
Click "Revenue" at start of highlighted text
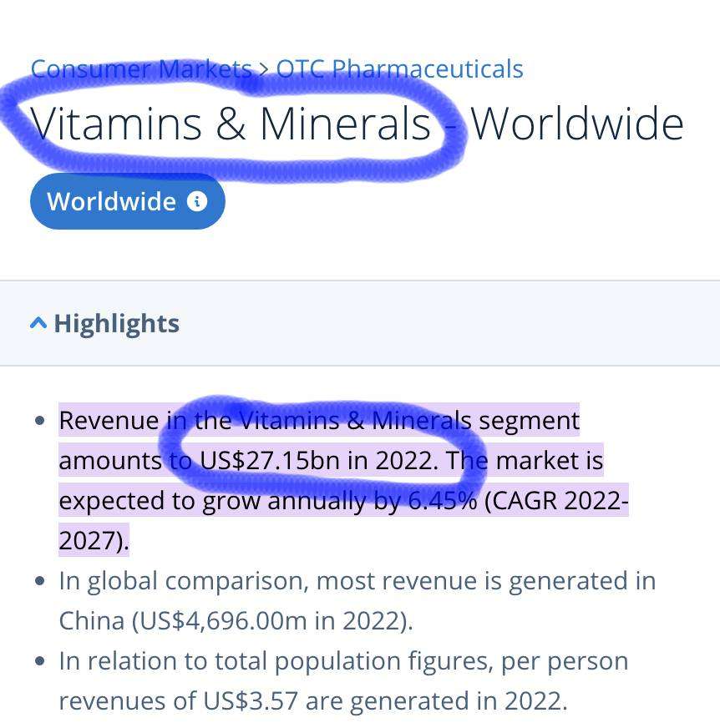(108, 420)
